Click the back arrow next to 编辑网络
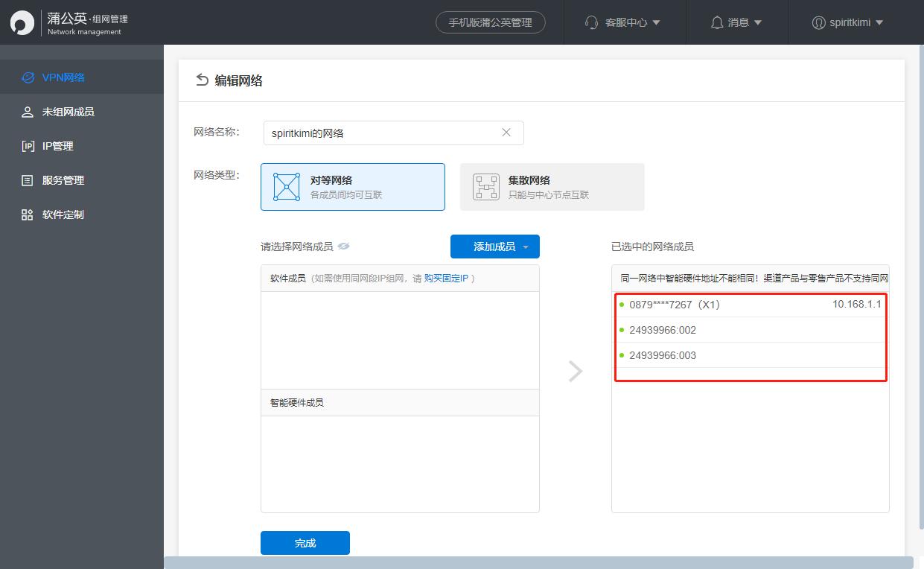Screen dimensions: 924x569 tap(201, 80)
